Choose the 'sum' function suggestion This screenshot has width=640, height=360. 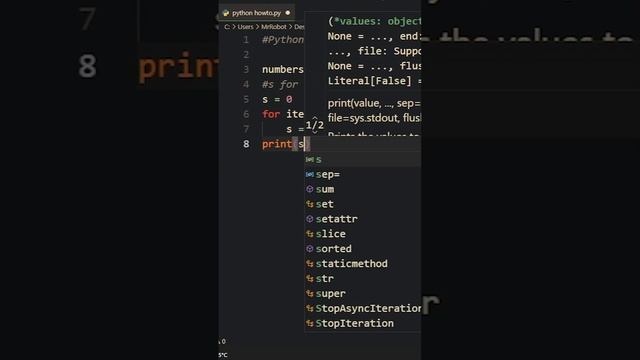pos(363,189)
